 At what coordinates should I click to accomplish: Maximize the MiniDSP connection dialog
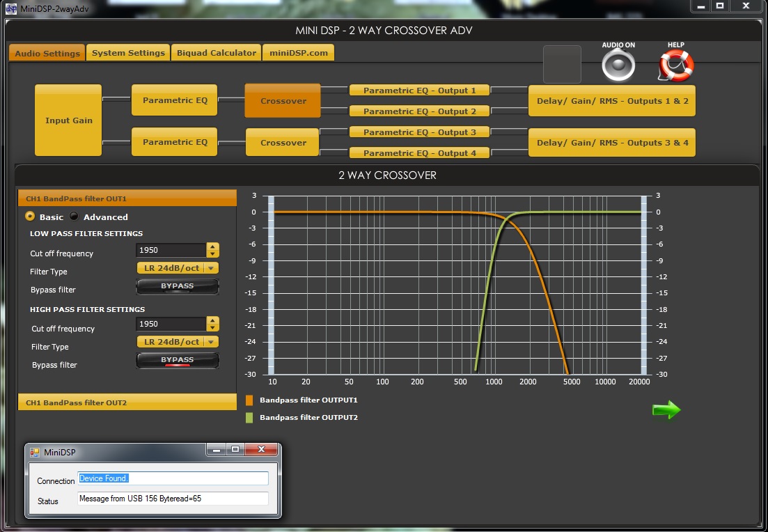(x=235, y=449)
